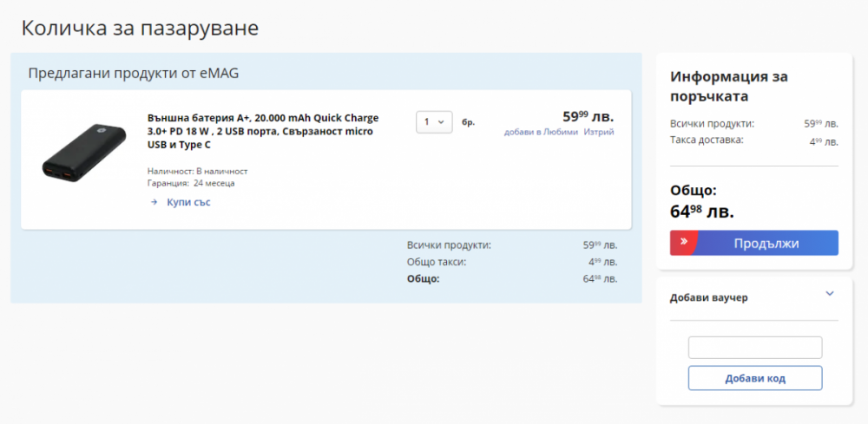Click the Информация за поръчката heading

tap(728, 86)
